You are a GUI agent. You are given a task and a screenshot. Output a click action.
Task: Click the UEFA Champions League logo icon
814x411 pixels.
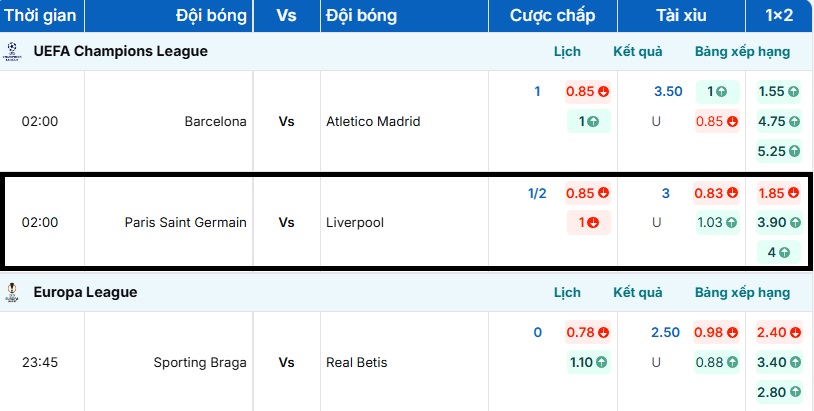[x=11, y=51]
